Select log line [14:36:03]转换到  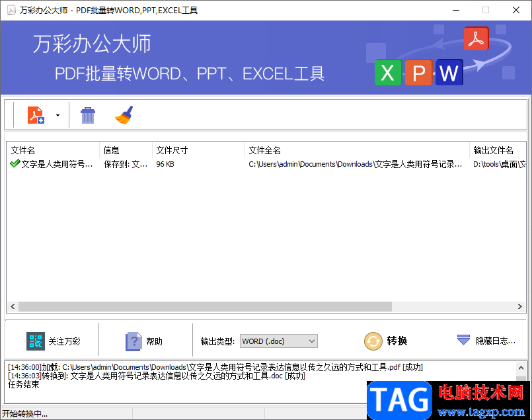click(x=157, y=376)
